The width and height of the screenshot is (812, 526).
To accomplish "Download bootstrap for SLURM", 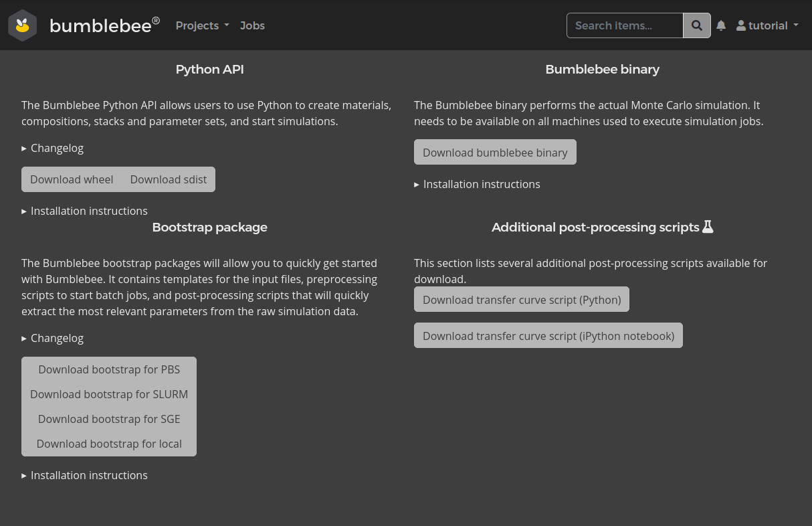I will pos(109,394).
